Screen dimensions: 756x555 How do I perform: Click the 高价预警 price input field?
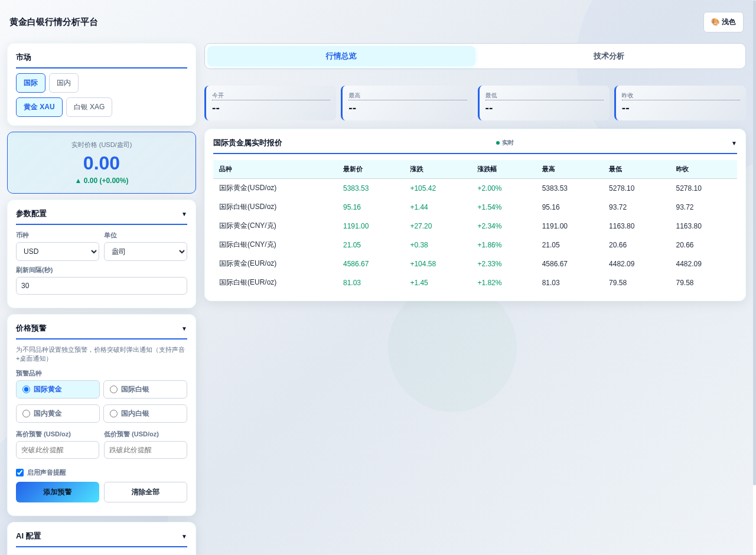57,450
